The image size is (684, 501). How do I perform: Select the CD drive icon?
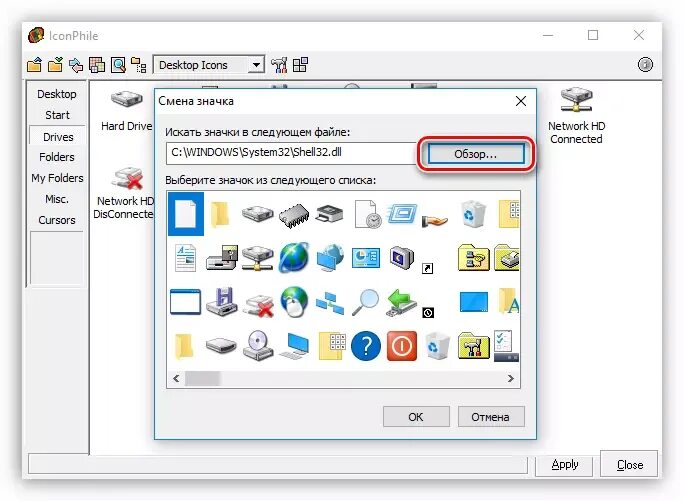coord(258,345)
